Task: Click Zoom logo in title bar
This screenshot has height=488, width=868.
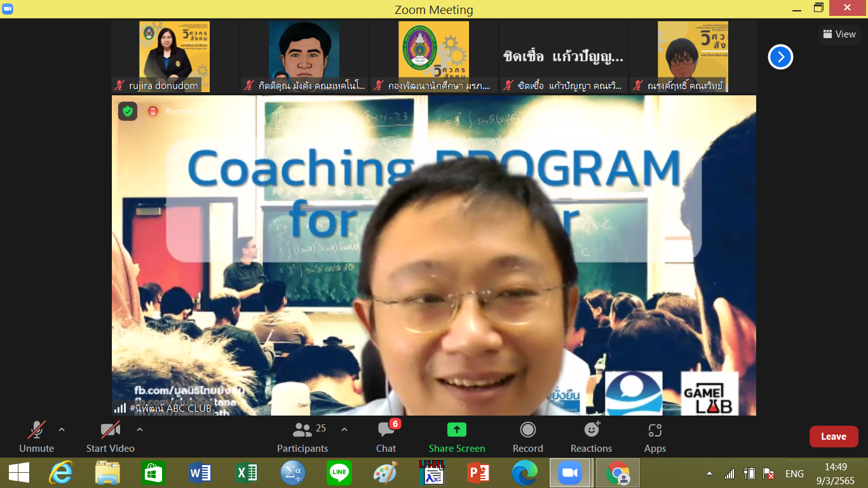Action: (8, 9)
